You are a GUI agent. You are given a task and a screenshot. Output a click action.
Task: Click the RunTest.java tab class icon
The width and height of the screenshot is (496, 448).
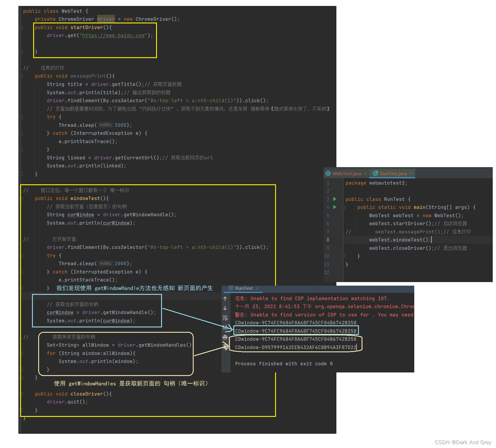(375, 173)
